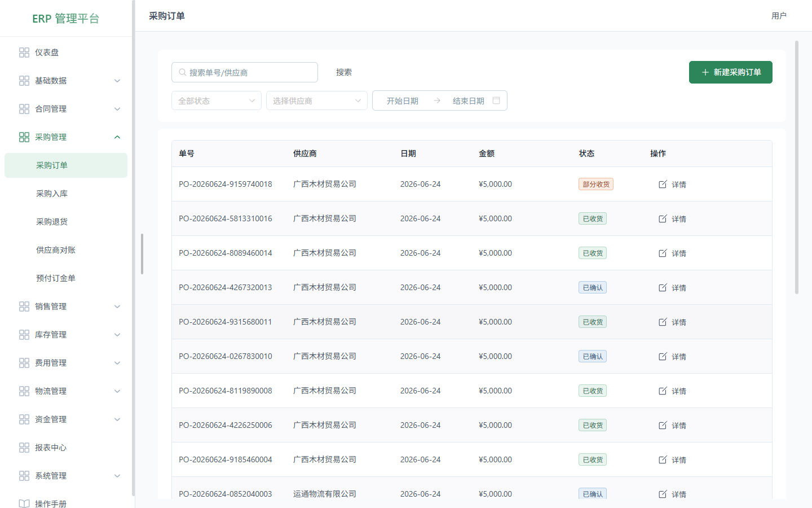Click 已收货 tag of order PO-20260624-5813310016

coord(593,218)
